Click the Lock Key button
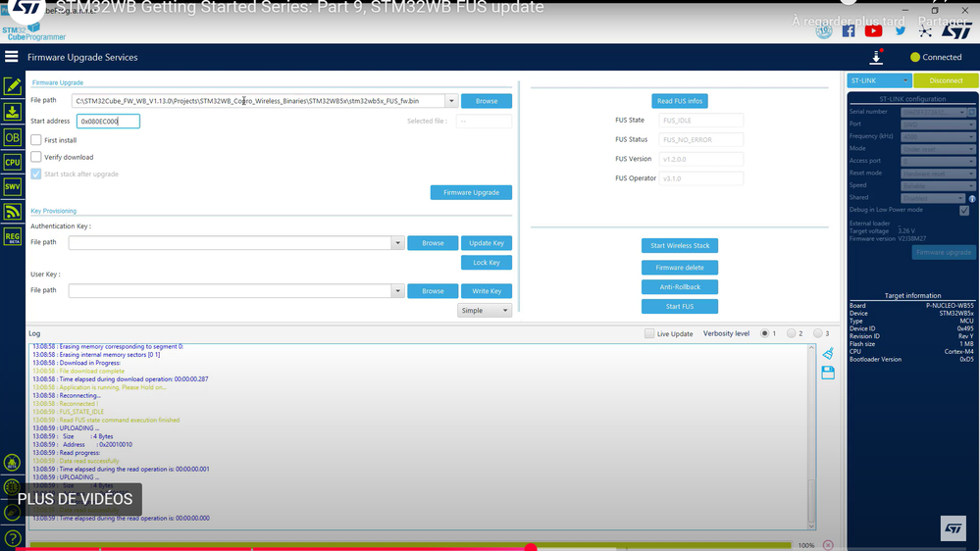 click(x=487, y=263)
